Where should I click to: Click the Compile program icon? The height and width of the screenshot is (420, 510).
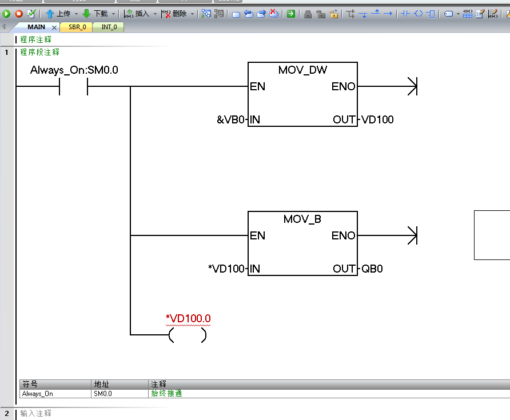(x=31, y=14)
